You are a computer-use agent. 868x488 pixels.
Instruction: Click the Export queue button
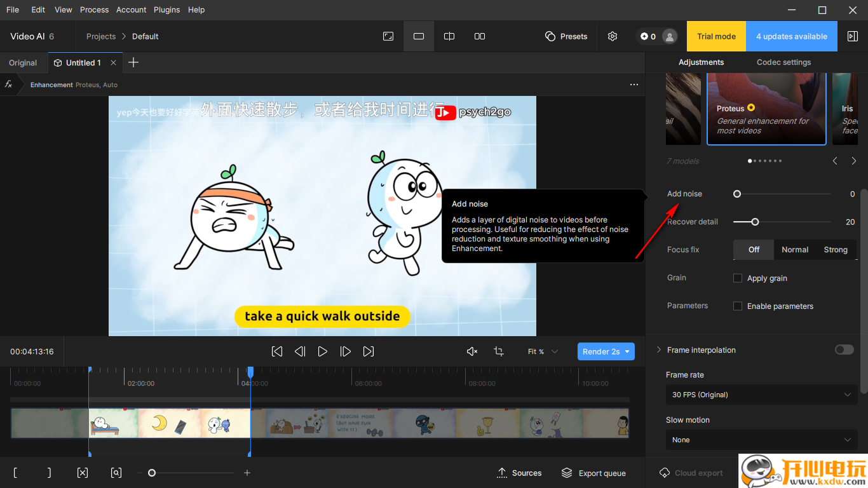click(593, 473)
